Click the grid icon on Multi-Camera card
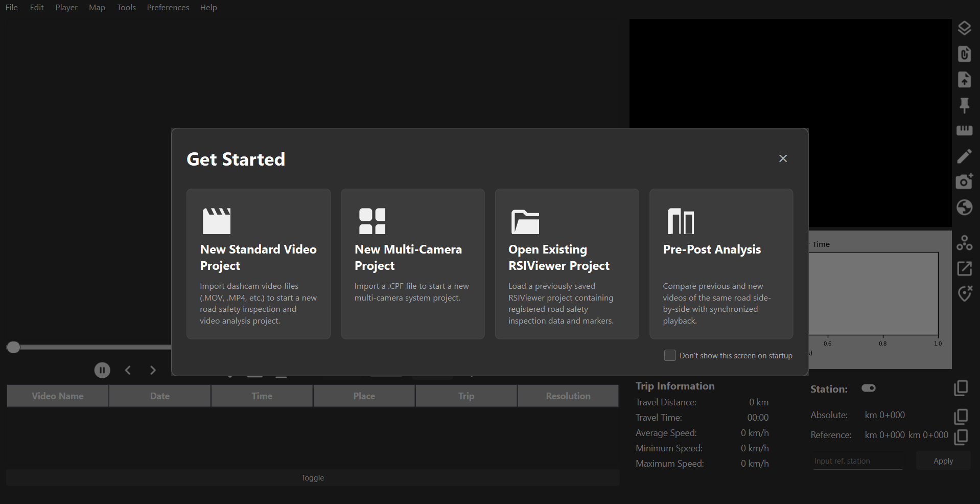The width and height of the screenshot is (980, 504). click(x=372, y=221)
